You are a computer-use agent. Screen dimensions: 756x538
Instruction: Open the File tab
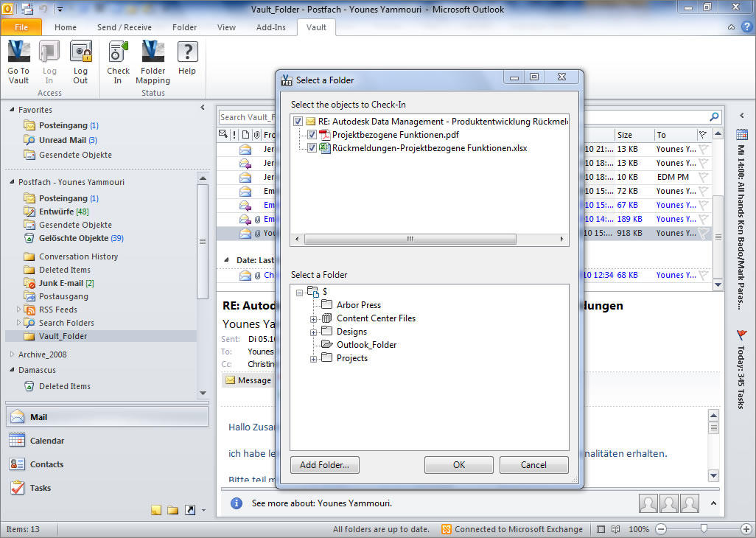click(x=21, y=27)
